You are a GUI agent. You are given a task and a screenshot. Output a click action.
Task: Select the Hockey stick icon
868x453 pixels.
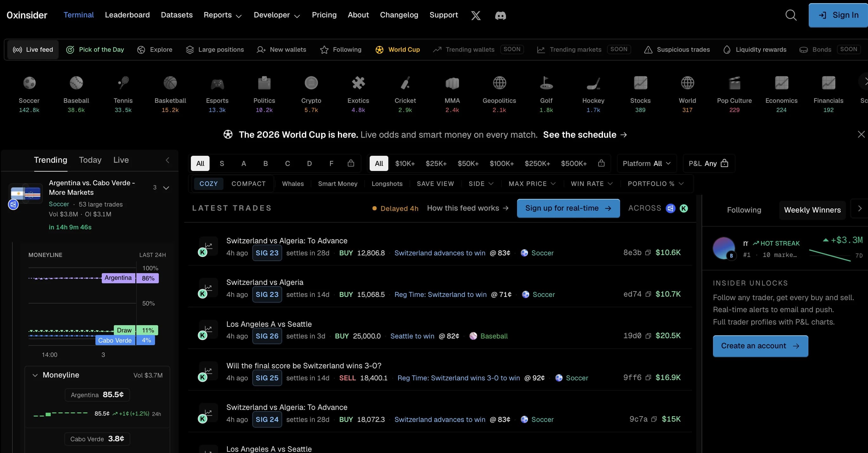click(593, 83)
